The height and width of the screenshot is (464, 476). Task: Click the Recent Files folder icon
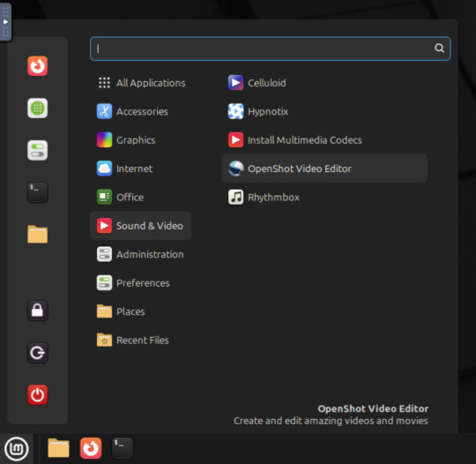point(104,340)
